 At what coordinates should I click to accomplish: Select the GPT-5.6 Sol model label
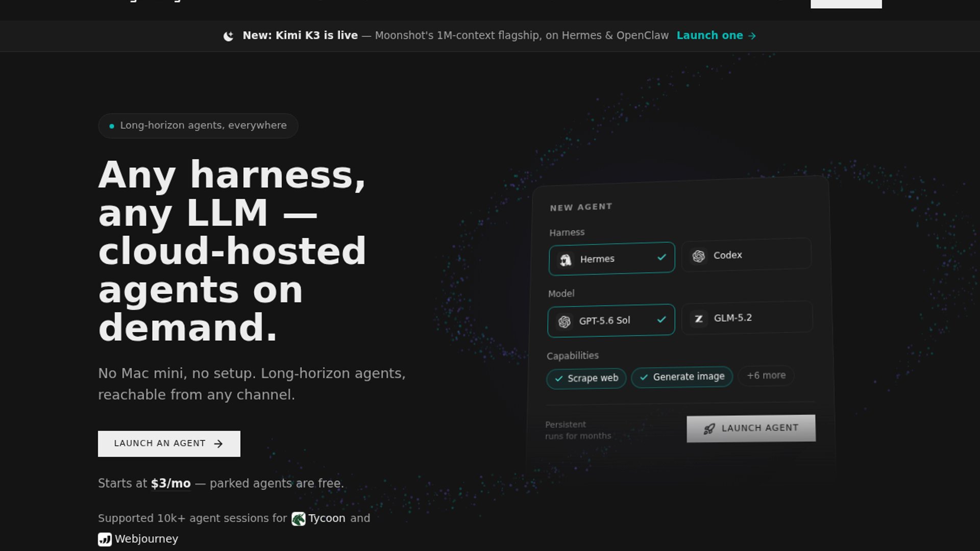(x=604, y=321)
